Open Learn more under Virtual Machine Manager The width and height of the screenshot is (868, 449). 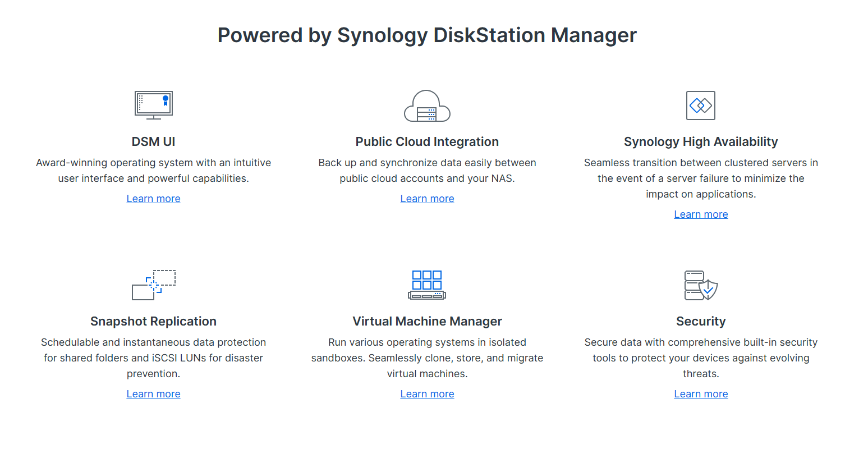pos(427,394)
